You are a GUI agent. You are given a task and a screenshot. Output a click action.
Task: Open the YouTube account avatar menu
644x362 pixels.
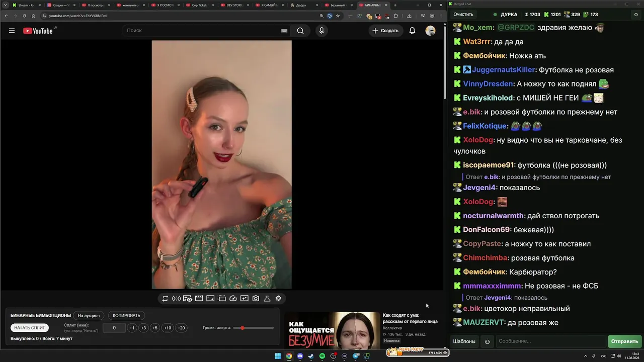coord(430,31)
